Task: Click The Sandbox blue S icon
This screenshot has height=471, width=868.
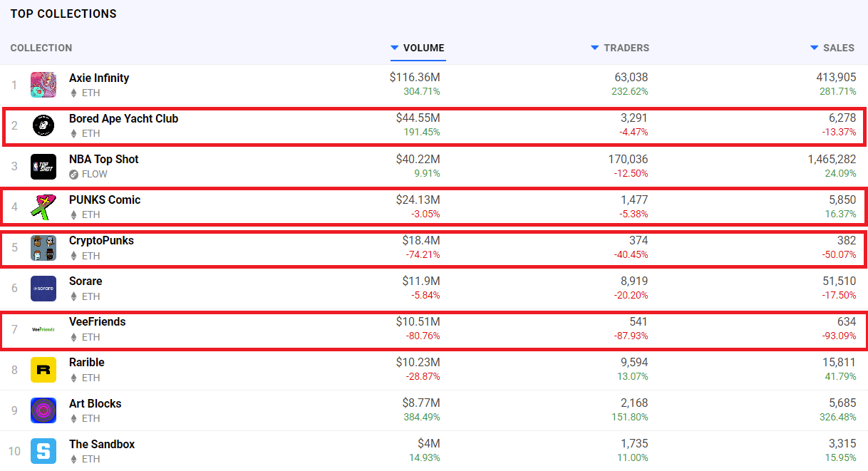Action: 43,451
